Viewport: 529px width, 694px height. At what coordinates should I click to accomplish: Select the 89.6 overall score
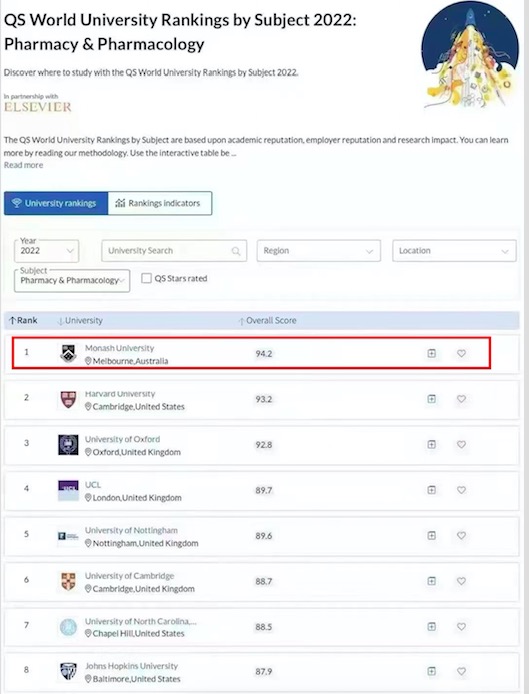[x=264, y=536]
